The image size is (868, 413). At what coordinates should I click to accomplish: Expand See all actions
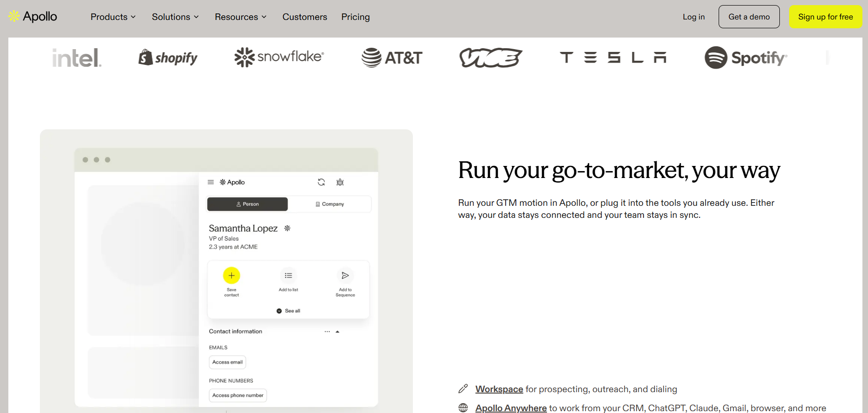click(x=289, y=311)
